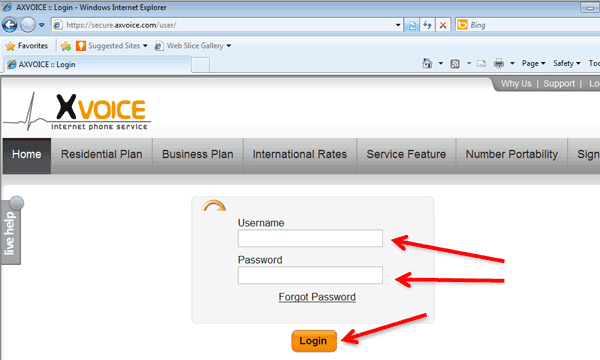Click the Username input field

coord(310,238)
